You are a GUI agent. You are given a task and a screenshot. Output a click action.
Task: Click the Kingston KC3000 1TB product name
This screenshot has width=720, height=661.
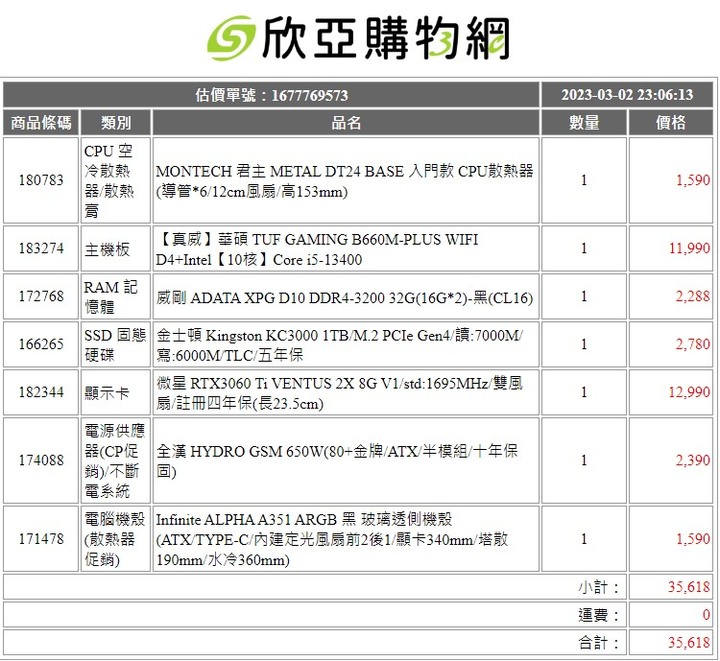coord(339,345)
